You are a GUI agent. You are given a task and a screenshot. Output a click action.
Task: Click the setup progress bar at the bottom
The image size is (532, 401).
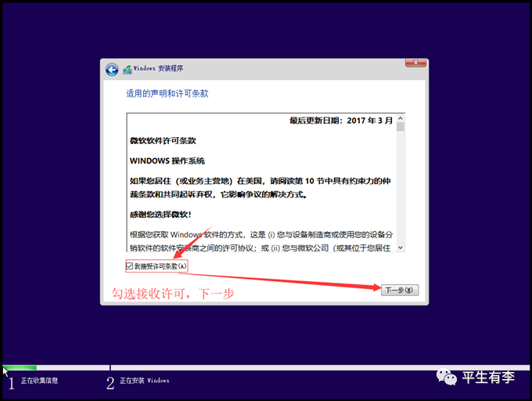point(266,368)
